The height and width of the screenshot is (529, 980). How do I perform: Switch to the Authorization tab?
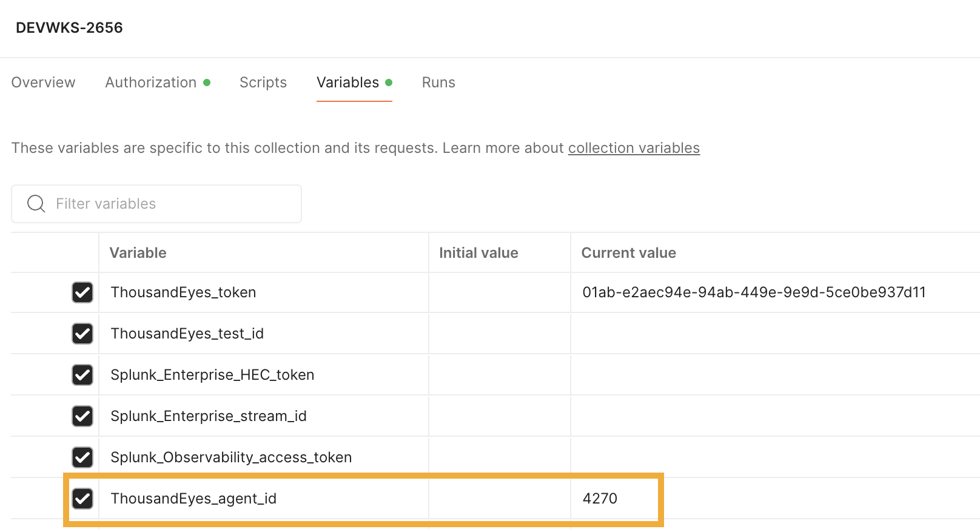click(158, 83)
